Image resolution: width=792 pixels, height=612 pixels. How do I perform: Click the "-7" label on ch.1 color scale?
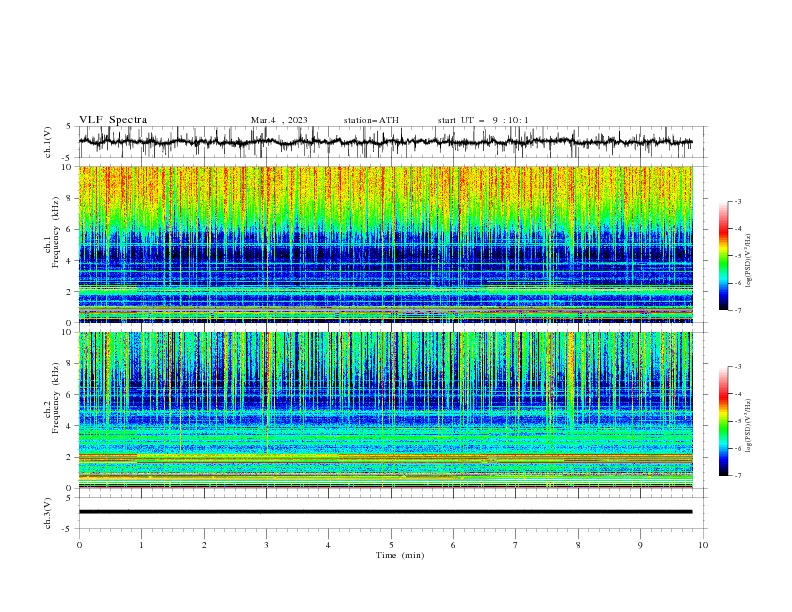pos(738,310)
